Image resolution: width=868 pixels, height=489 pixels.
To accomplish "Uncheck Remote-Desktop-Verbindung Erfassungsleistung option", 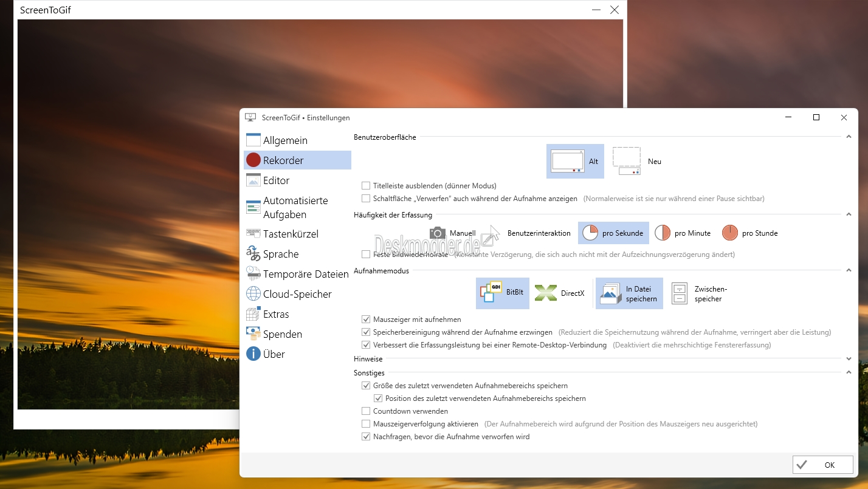I will pyautogui.click(x=366, y=345).
